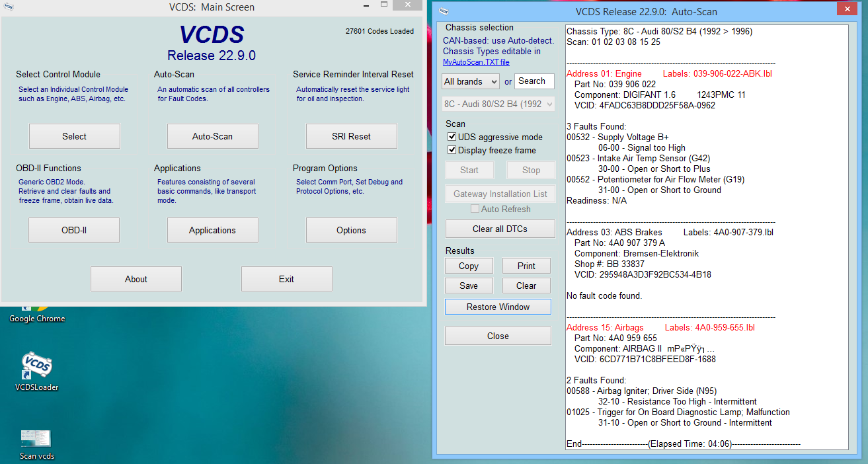Click Chassis Type: 8C line in results
Screen dimensions: 868x464
tap(659, 31)
